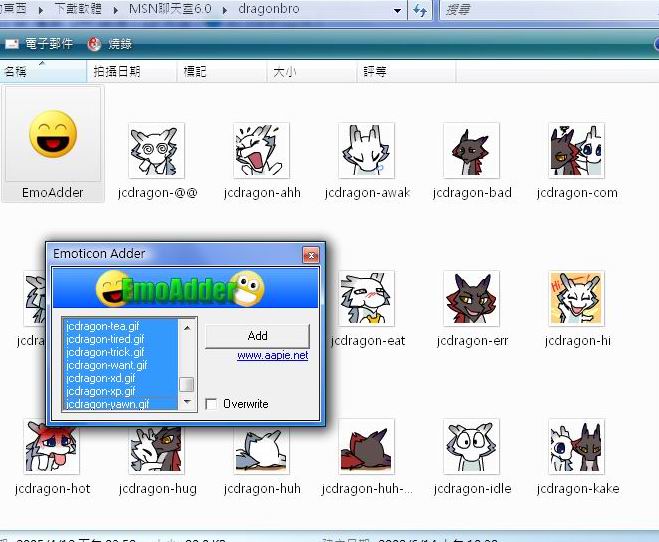Open the www.aapie.net link
The width and height of the screenshot is (659, 542).
pos(272,355)
